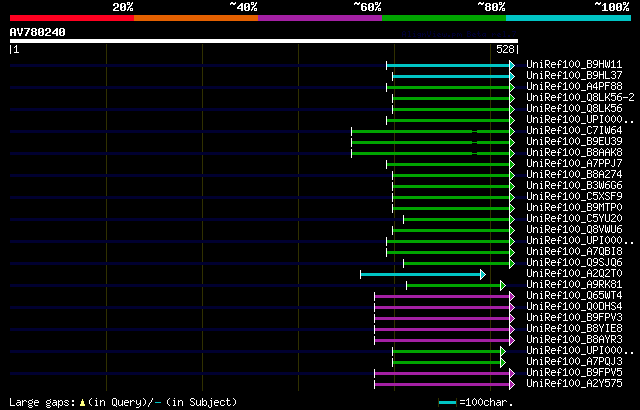Click the purple ~60% identity legend segment
This screenshot has height=410, width=640.
pos(320,18)
